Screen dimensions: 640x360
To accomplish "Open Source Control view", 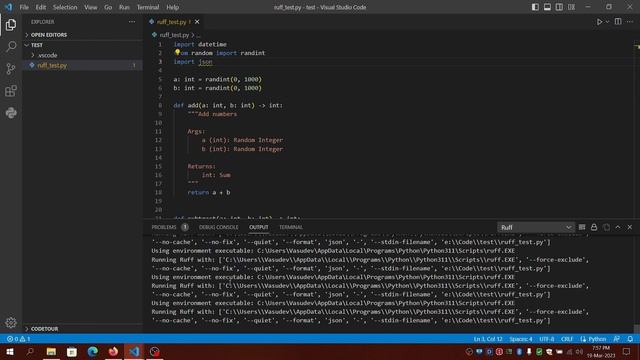I will tap(11, 69).
